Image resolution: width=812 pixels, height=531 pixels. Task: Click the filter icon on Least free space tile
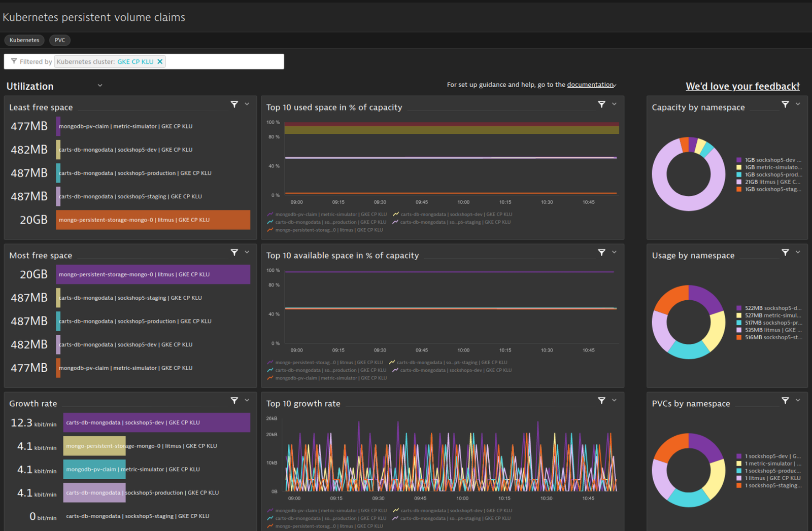point(234,104)
